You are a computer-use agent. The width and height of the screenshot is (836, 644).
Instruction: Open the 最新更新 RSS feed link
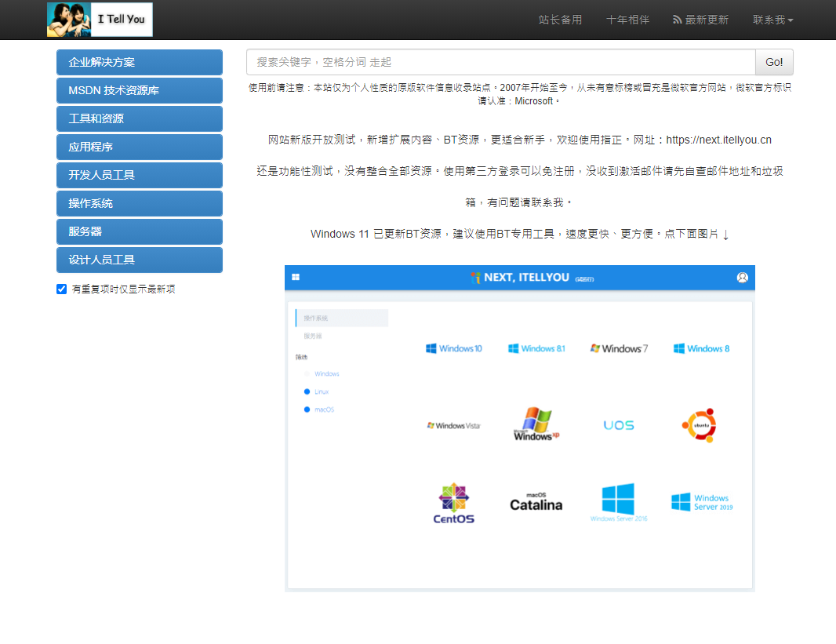[700, 20]
